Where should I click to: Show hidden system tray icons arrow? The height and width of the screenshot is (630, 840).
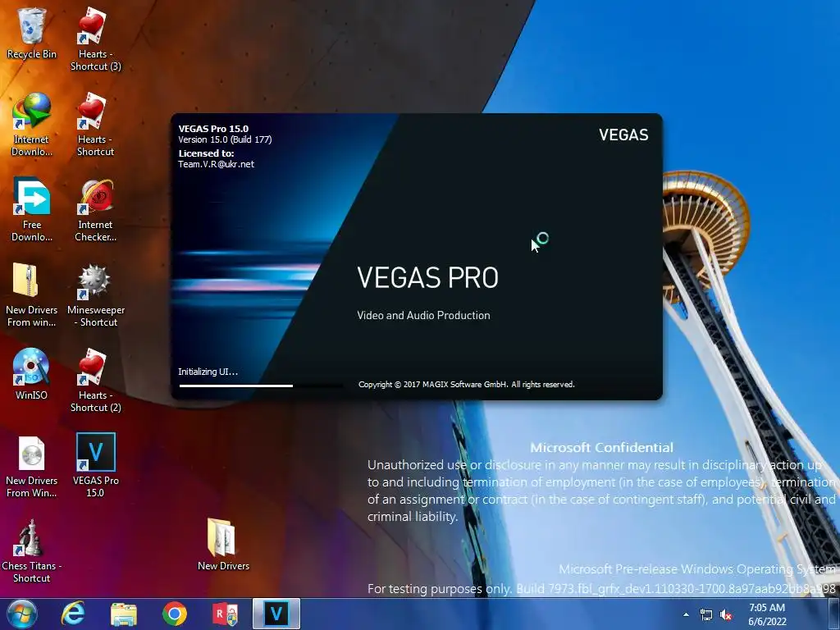pos(687,614)
